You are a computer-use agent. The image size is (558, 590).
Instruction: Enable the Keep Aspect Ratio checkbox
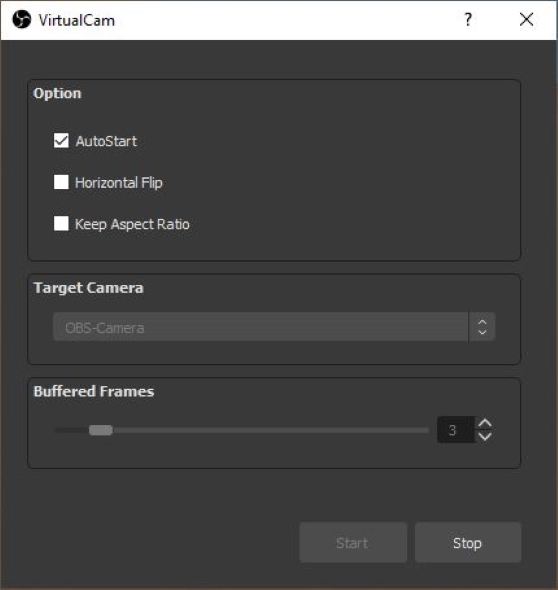pos(61,224)
